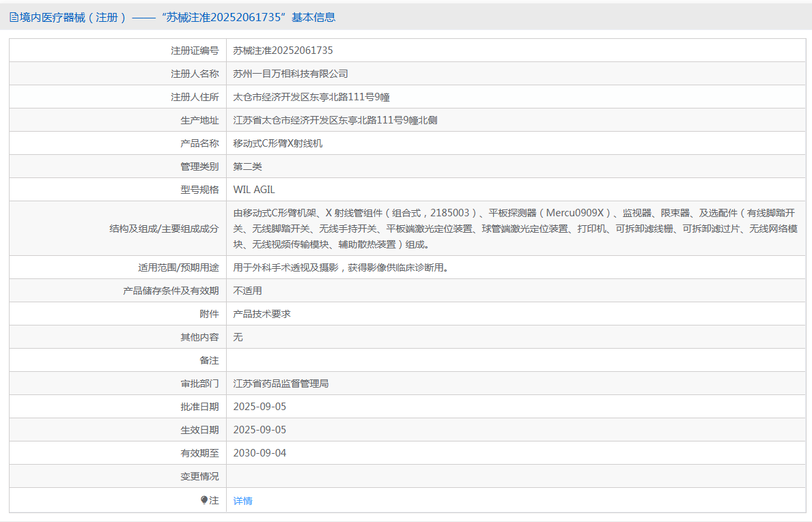Viewport: 812px width, 522px height.
Task: Click management category value 第二类
Action: click(x=247, y=166)
